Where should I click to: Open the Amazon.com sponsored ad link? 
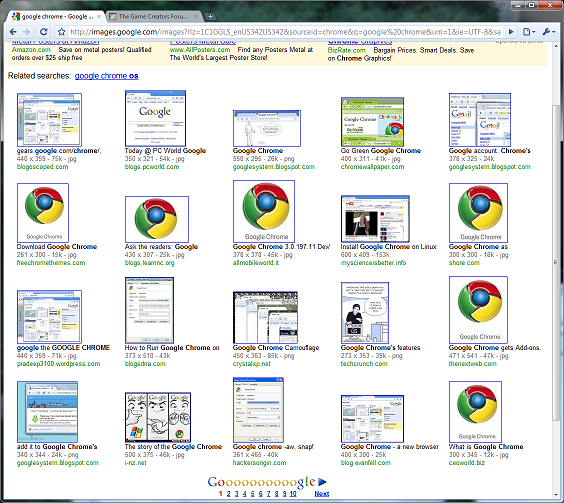click(31, 50)
